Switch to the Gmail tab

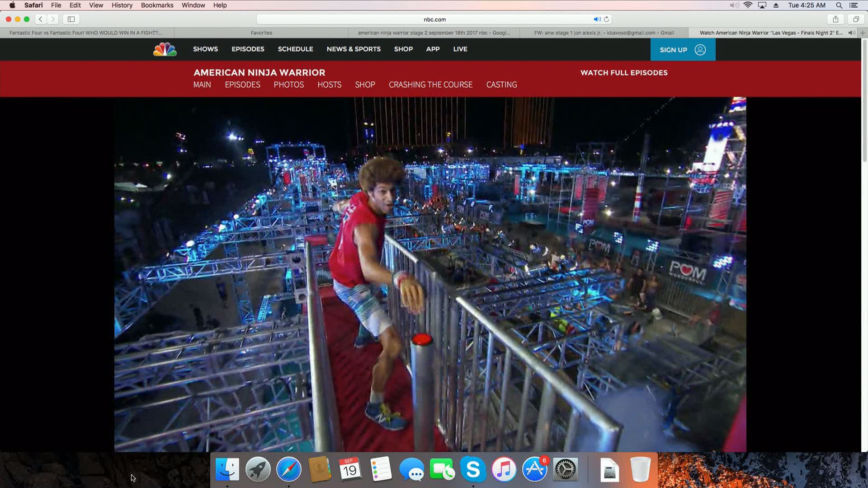(604, 33)
